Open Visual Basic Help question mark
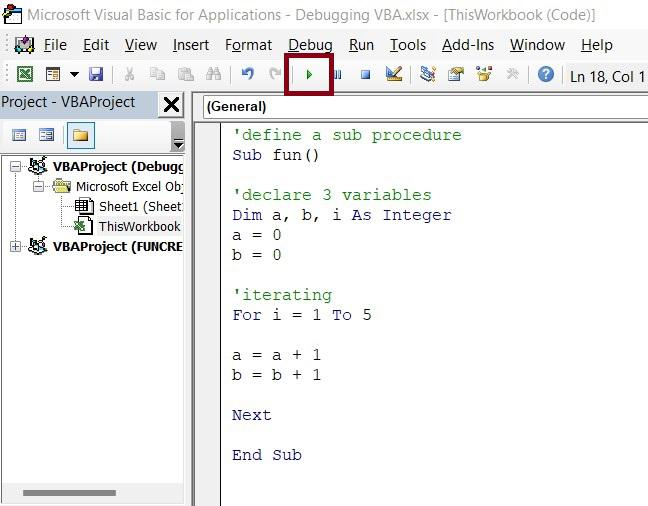 (x=546, y=74)
